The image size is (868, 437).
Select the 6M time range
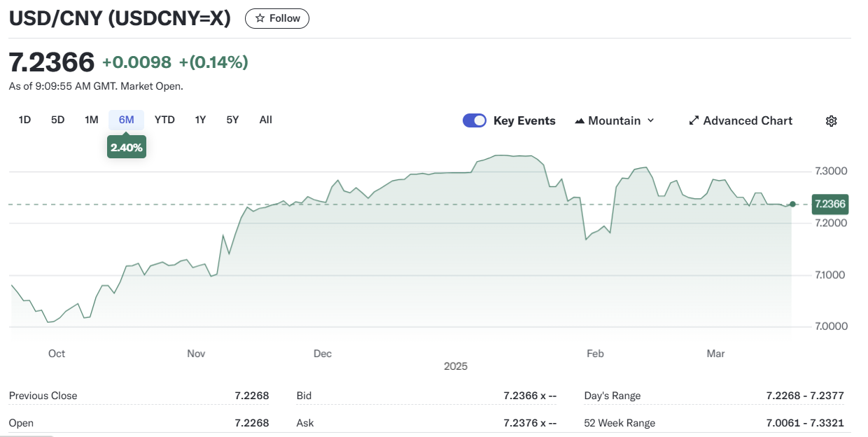(x=126, y=120)
